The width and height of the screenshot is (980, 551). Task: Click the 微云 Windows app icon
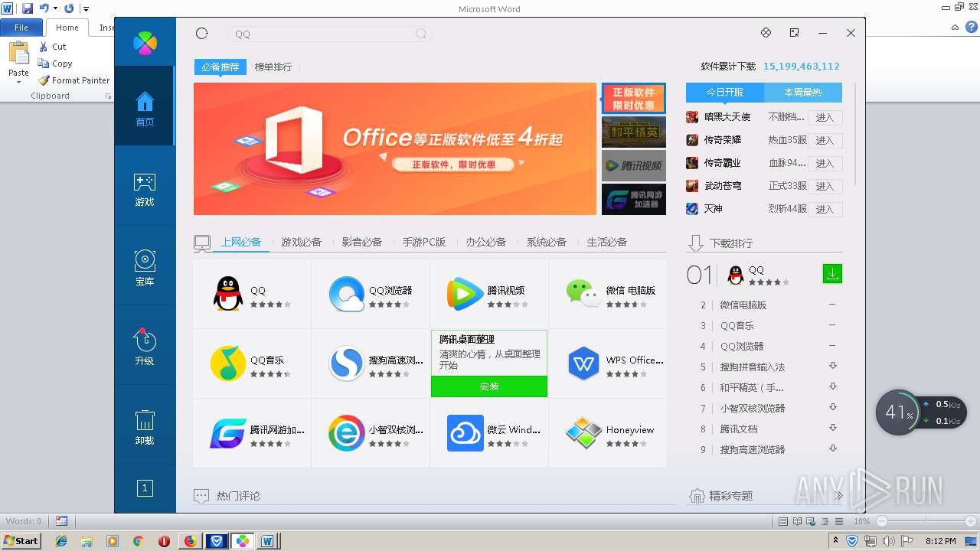click(x=465, y=433)
